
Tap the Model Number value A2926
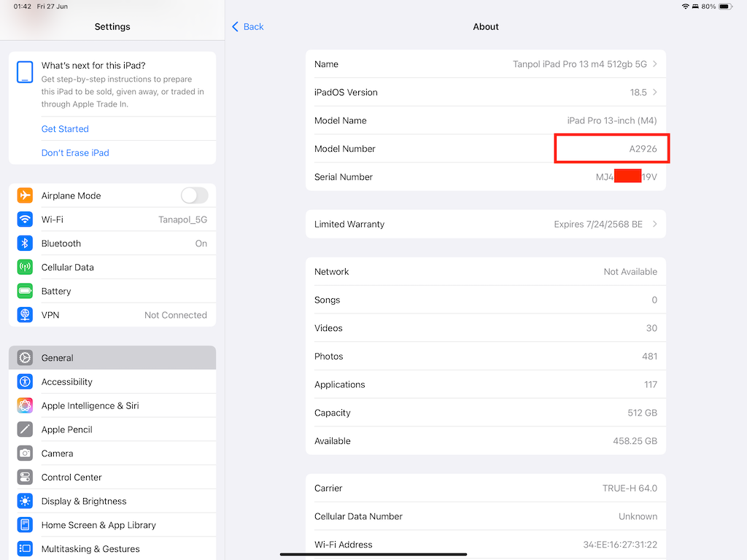(643, 149)
